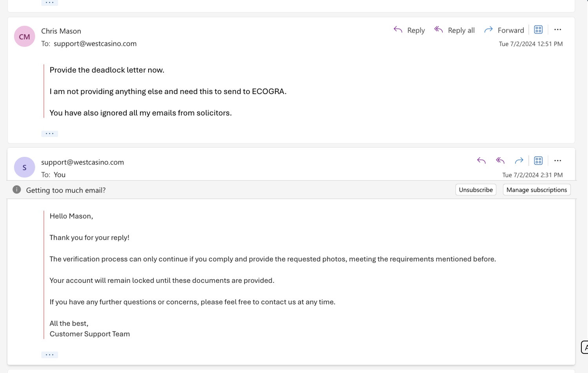
Task: Click reply all icon on support@westcasino.com email
Action: coord(500,161)
